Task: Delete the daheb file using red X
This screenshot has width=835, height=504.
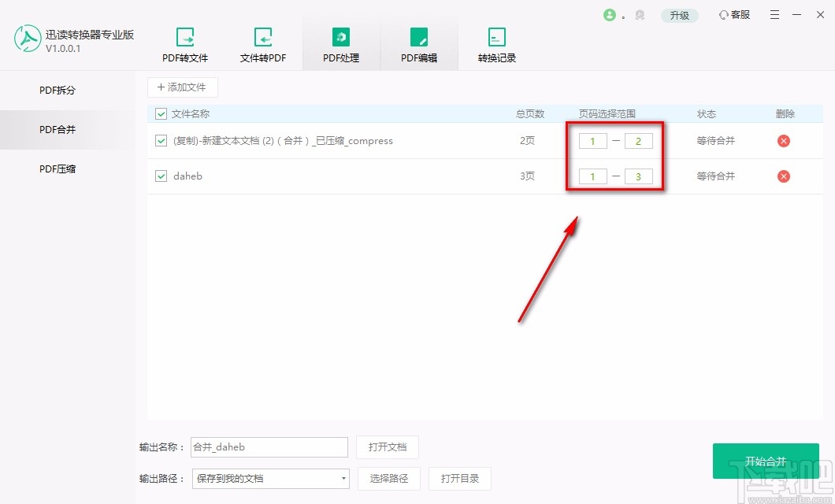Action: coord(783,176)
